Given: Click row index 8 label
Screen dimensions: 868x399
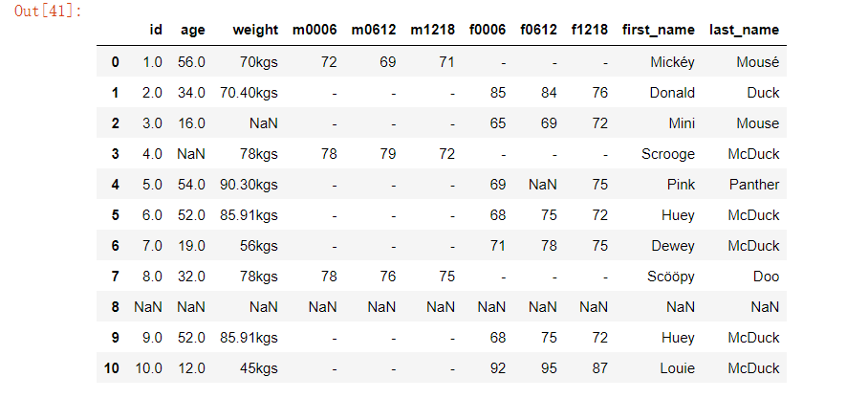Looking at the screenshot, I should (116, 307).
